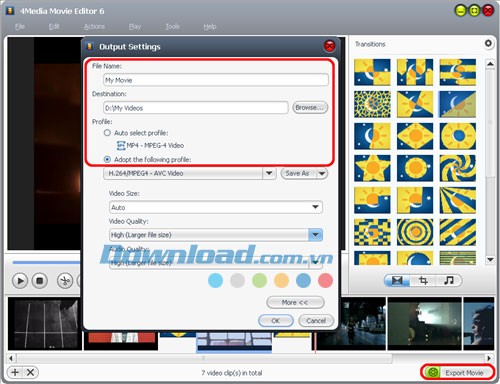Select the first transition in top row

pos(372,72)
